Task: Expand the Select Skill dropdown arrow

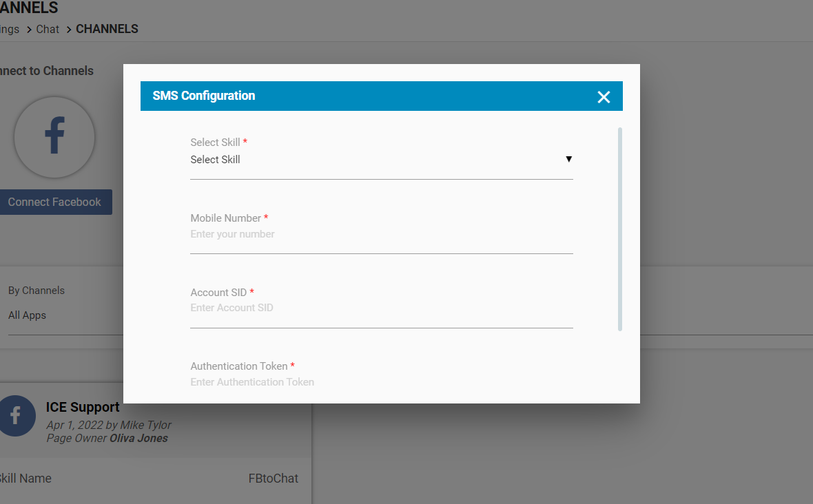Action: [568, 159]
